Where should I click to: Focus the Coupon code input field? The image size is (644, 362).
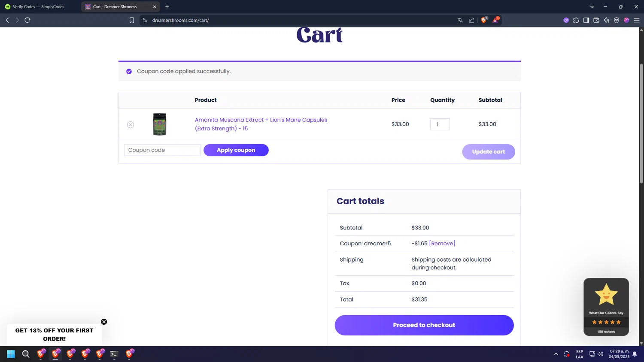point(162,150)
